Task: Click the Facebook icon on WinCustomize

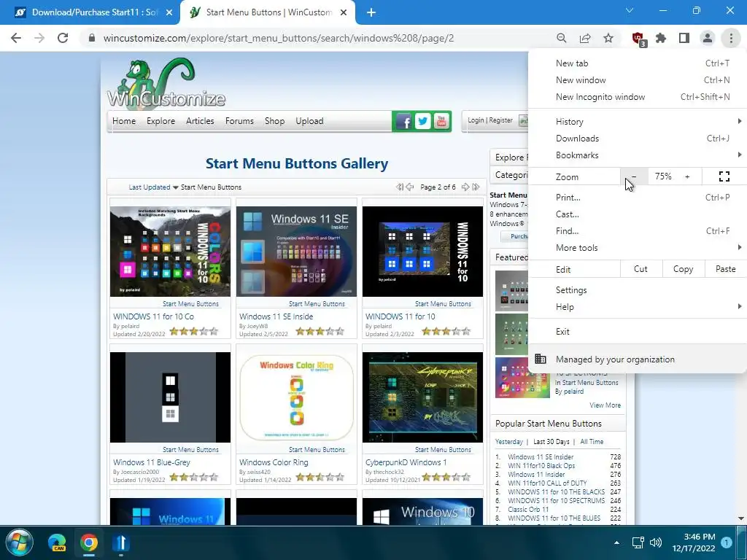Action: pos(403,122)
